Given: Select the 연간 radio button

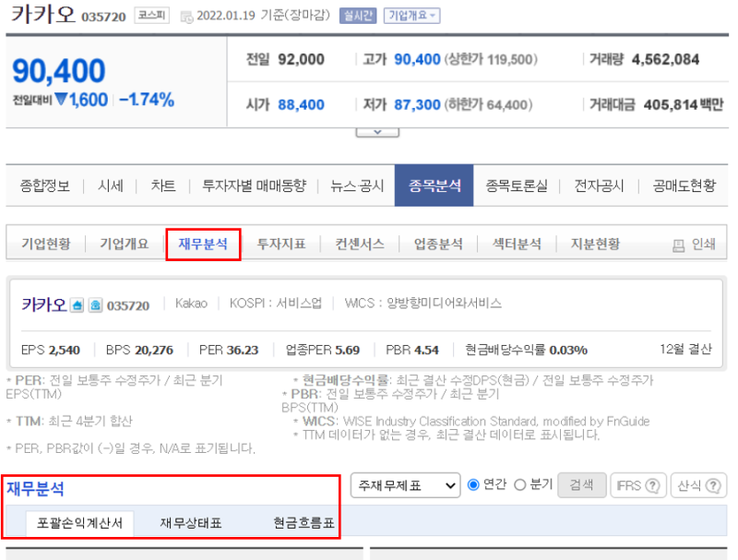Looking at the screenshot, I should [x=473, y=484].
